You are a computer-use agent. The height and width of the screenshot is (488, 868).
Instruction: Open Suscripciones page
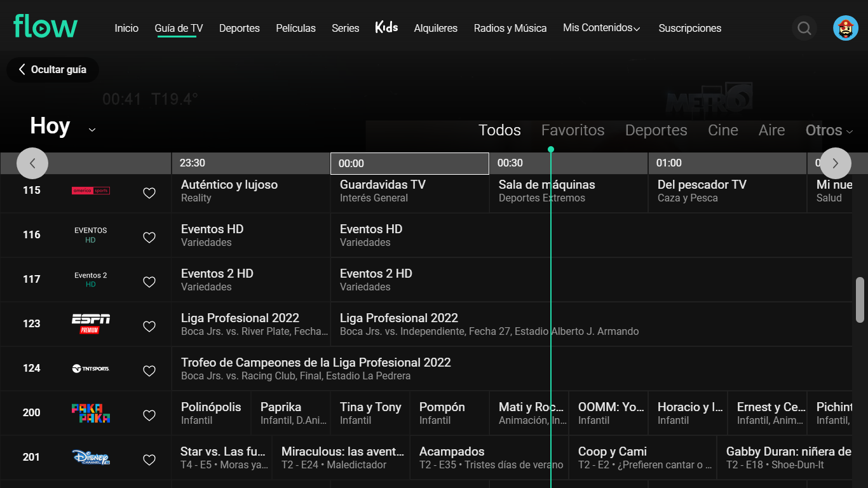[x=690, y=28]
